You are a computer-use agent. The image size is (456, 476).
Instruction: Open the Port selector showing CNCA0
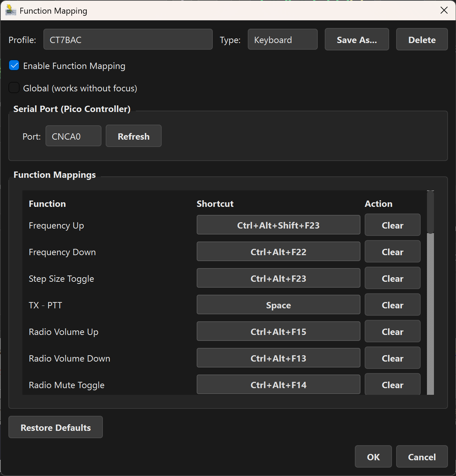coord(73,136)
